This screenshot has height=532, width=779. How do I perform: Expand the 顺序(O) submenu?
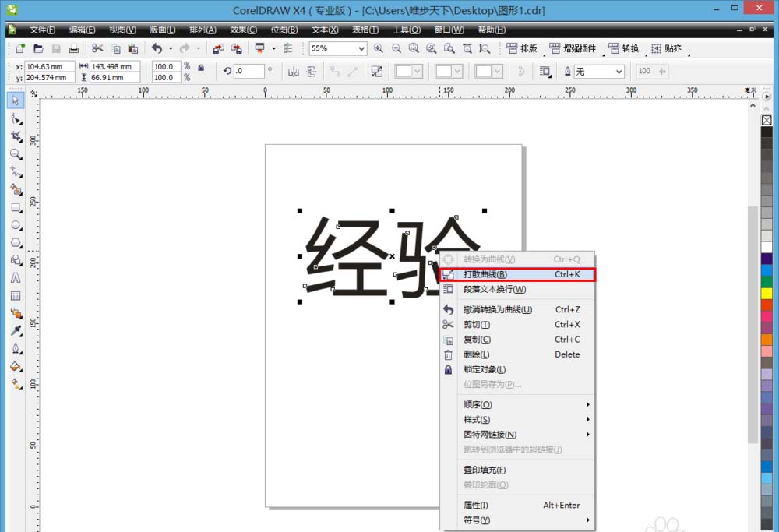tap(517, 404)
